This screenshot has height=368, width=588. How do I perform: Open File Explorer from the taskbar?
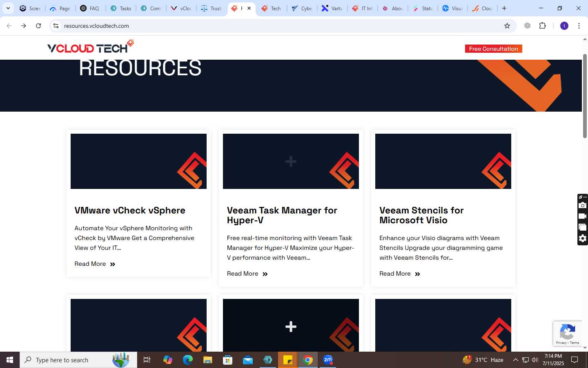(x=208, y=360)
